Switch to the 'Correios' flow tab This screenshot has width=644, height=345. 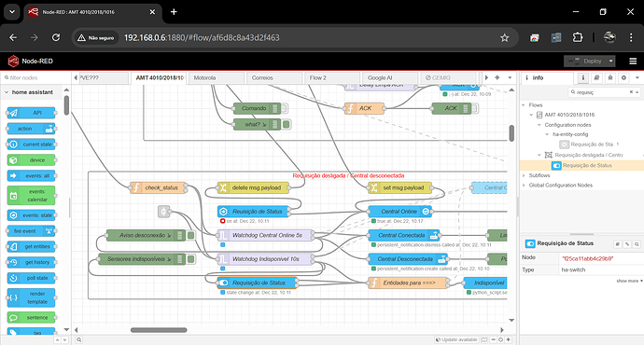point(274,78)
